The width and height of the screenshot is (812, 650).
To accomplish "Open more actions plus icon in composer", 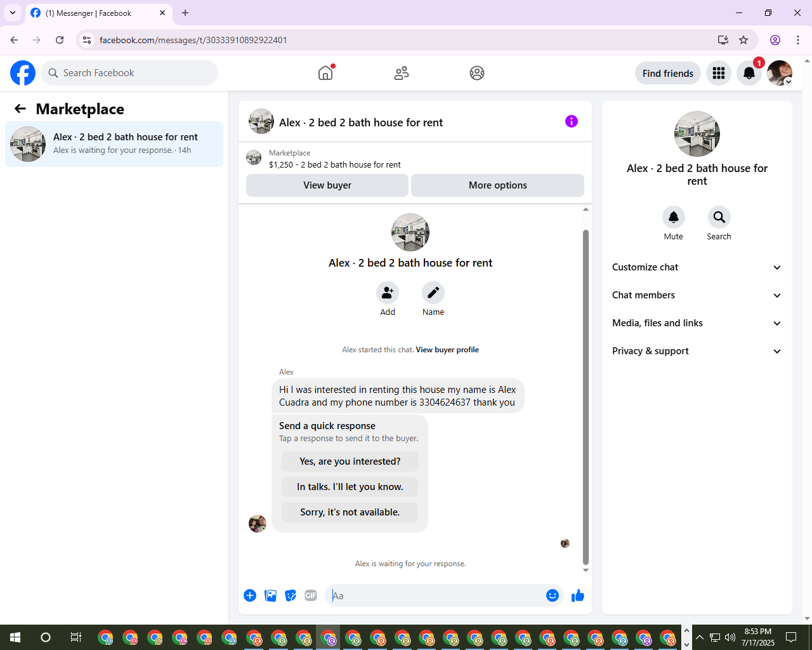I will (x=250, y=595).
